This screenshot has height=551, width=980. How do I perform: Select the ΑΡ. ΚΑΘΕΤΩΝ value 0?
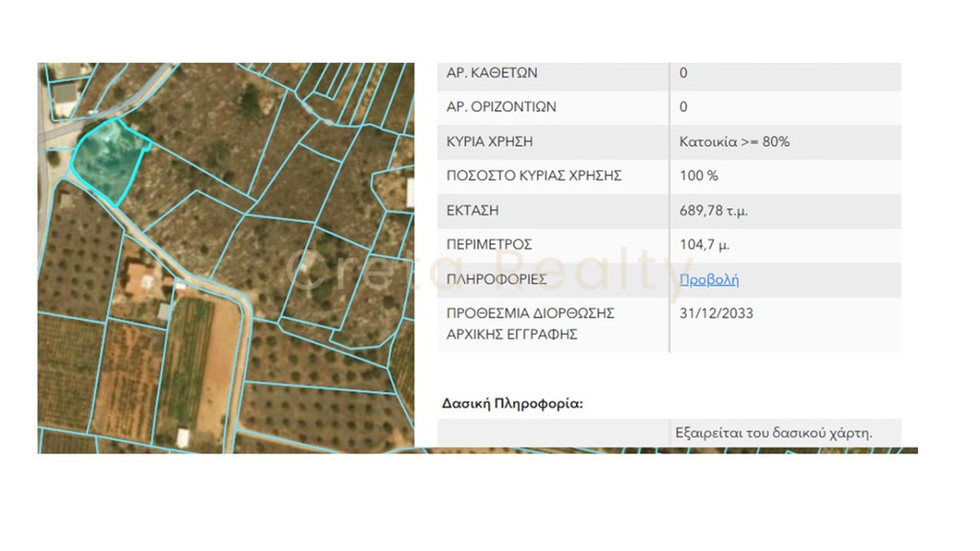click(683, 73)
